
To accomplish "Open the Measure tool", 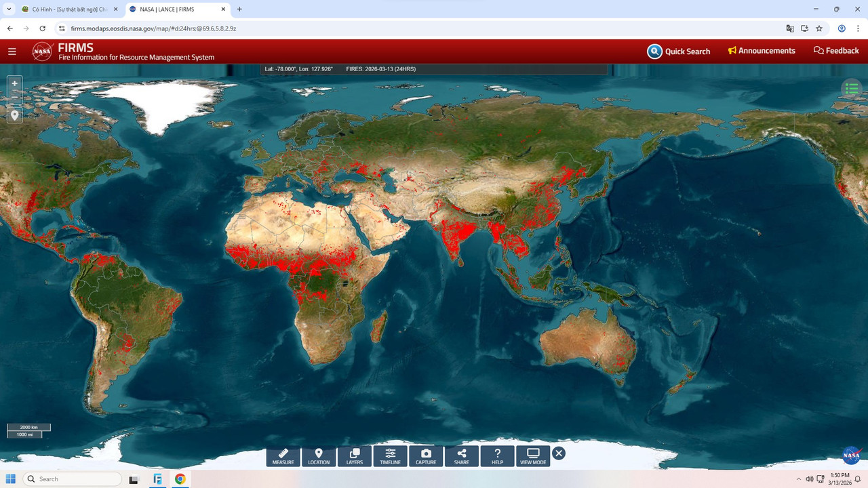I will [283, 456].
